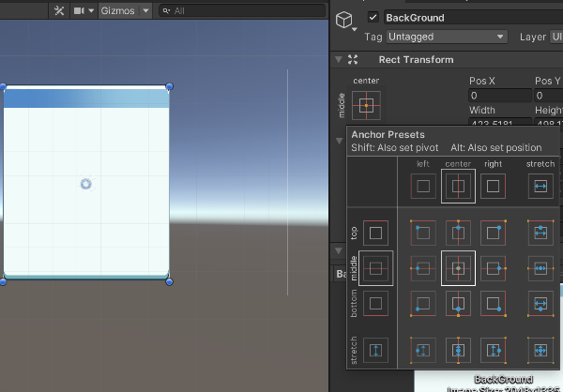Choose the top horizontal-stretch anchor preset
The image size is (563, 392).
click(540, 233)
